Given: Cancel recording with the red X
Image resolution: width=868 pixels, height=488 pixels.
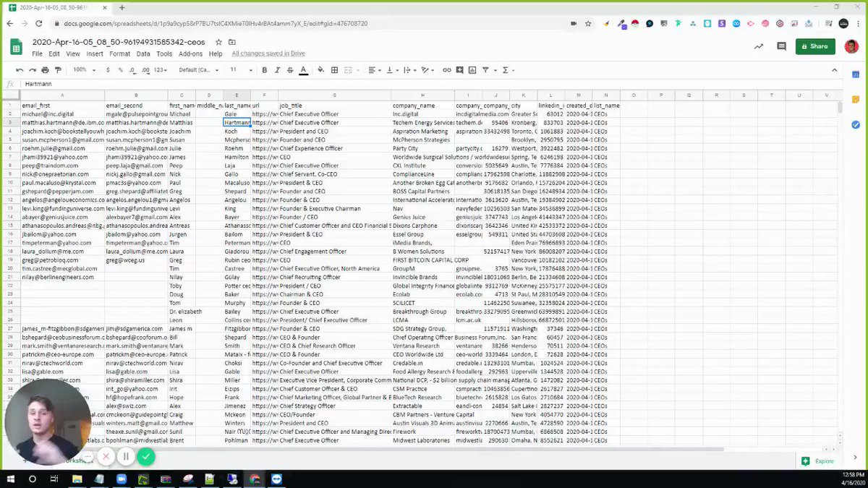Looking at the screenshot, I should [x=106, y=456].
